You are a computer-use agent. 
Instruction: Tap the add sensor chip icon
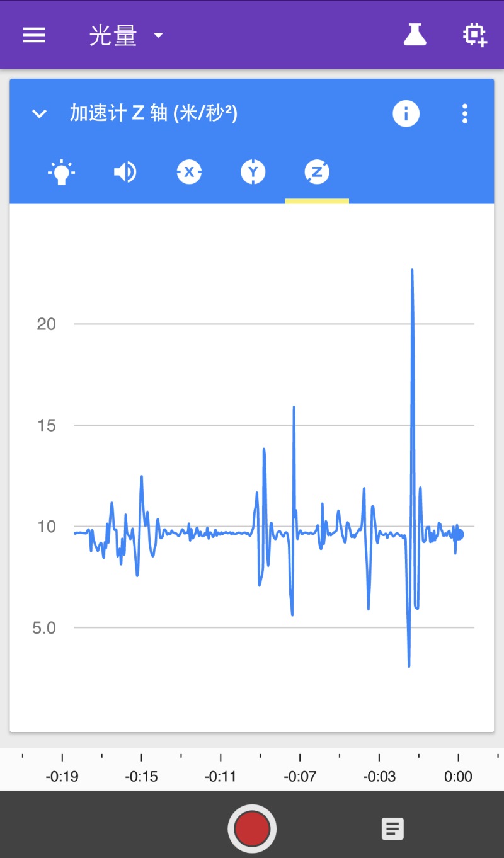[x=474, y=35]
